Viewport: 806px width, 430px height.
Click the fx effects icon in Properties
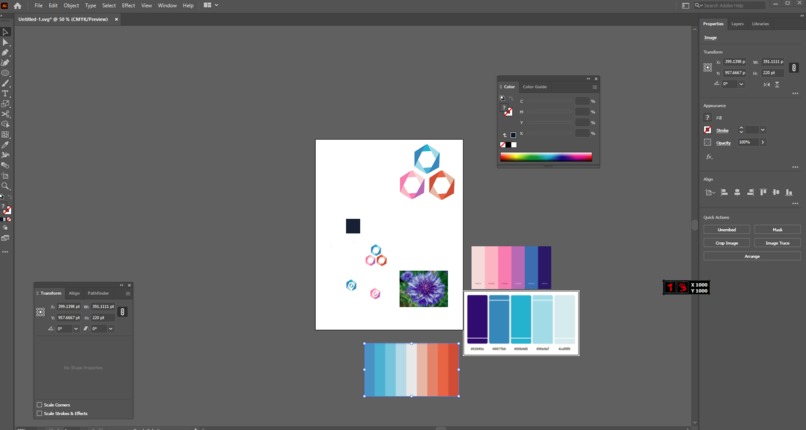(x=709, y=157)
